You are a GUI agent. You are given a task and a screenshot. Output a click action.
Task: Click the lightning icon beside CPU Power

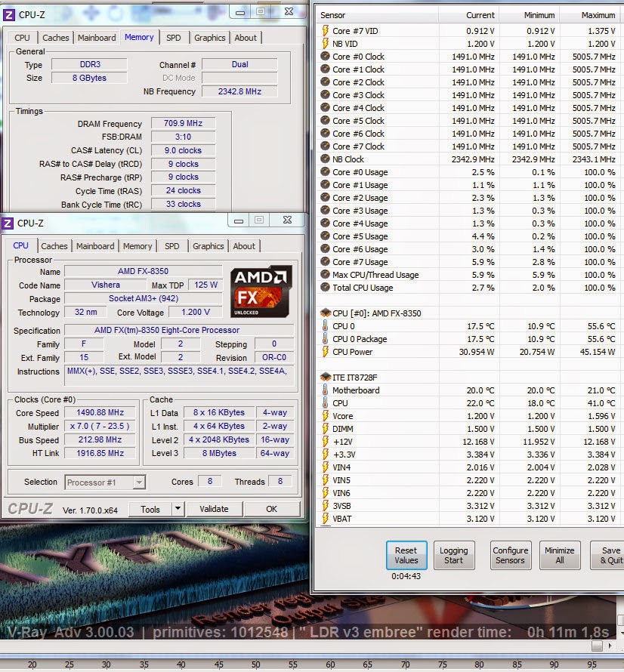[325, 352]
